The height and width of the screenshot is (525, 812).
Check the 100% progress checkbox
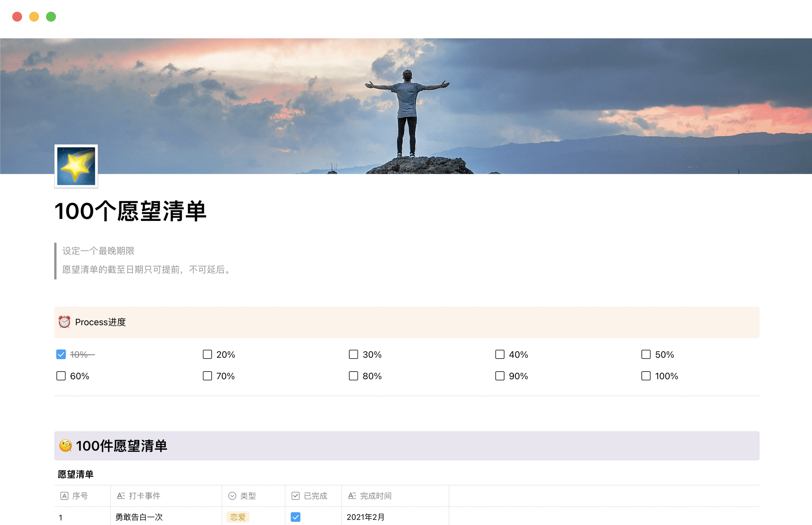[x=646, y=376]
